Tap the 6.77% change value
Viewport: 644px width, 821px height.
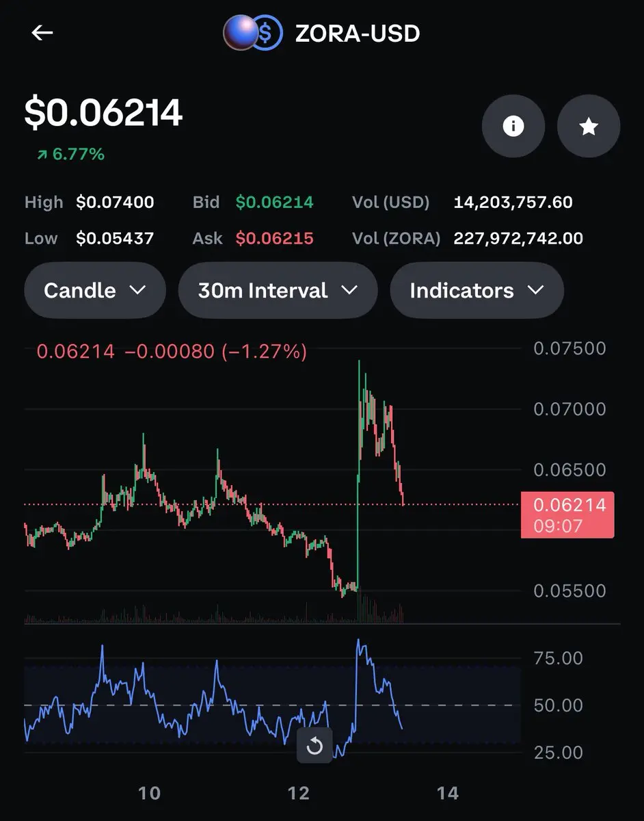point(79,155)
